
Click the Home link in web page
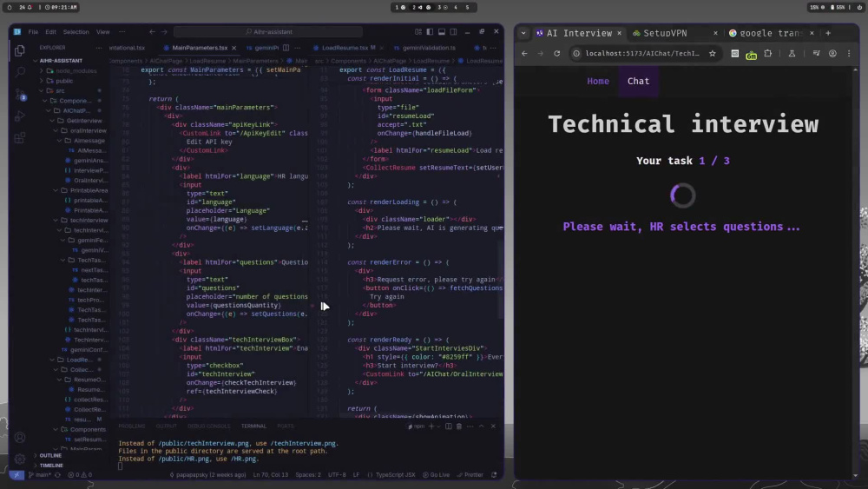click(x=598, y=81)
